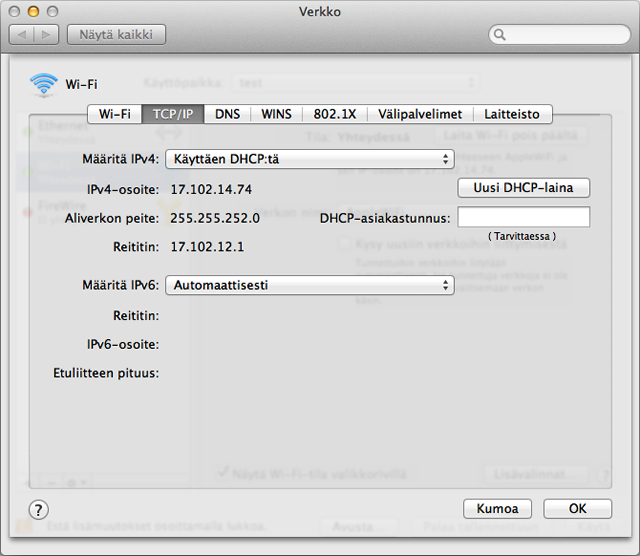Image resolution: width=640 pixels, height=556 pixels.
Task: Click the IPv4 address 17.102.14.74
Action: [211, 189]
